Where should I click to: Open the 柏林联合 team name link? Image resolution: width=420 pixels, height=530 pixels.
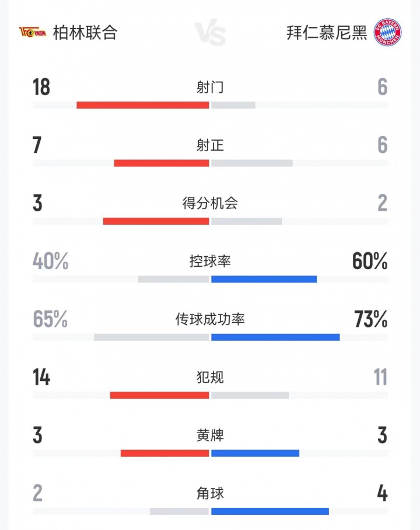point(85,32)
